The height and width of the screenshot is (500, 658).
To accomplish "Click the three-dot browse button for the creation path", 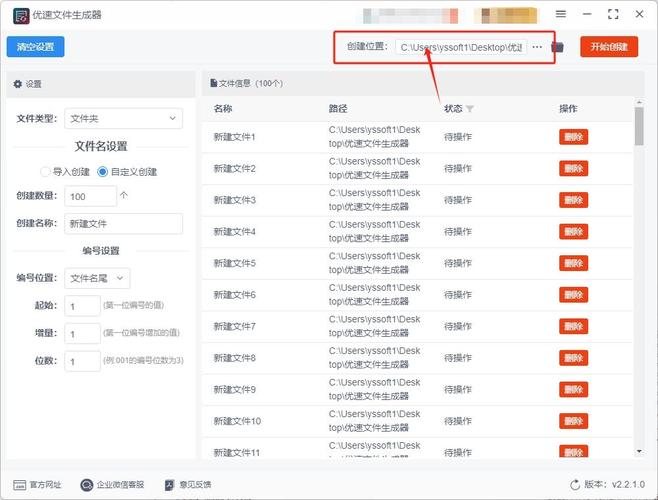I will pyautogui.click(x=537, y=47).
